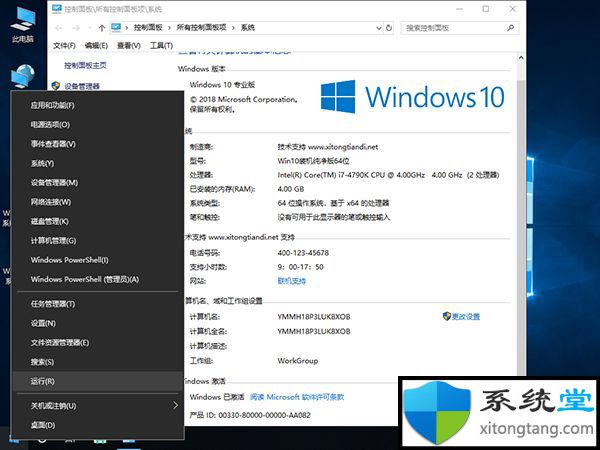The image size is (600, 450).
Task: Click 更改设置 link
Action: coord(466,316)
